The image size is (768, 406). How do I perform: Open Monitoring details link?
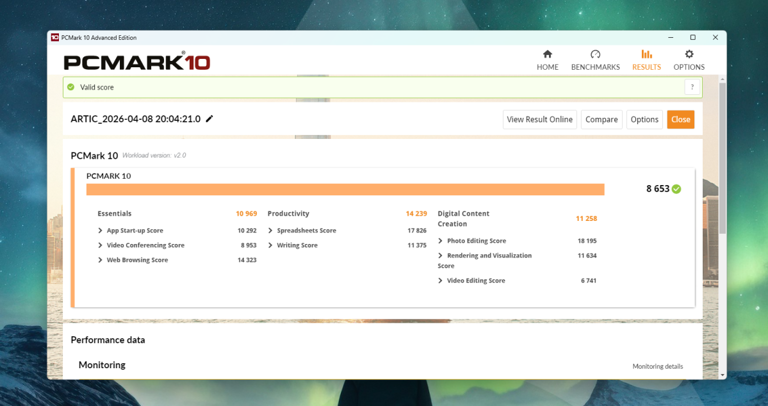[x=657, y=367]
